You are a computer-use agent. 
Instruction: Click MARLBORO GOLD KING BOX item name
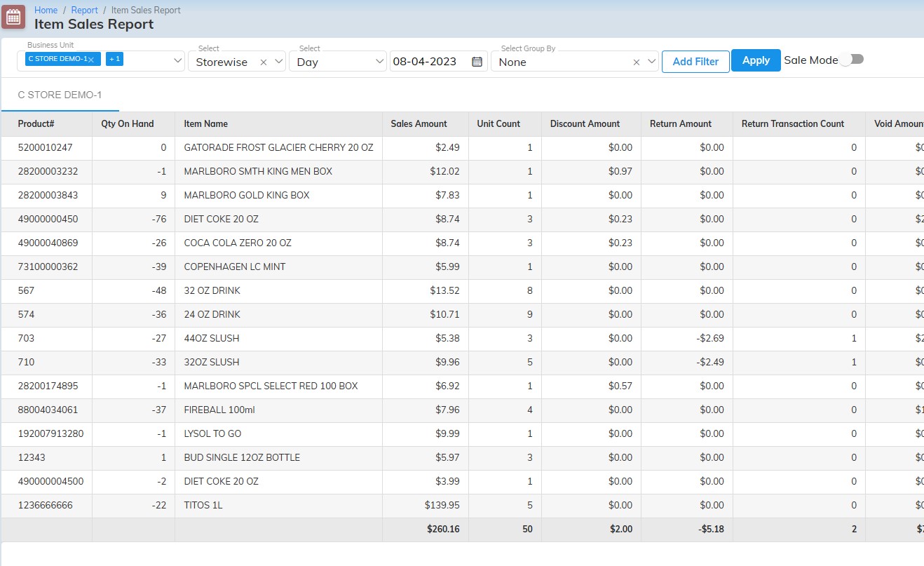coord(247,196)
